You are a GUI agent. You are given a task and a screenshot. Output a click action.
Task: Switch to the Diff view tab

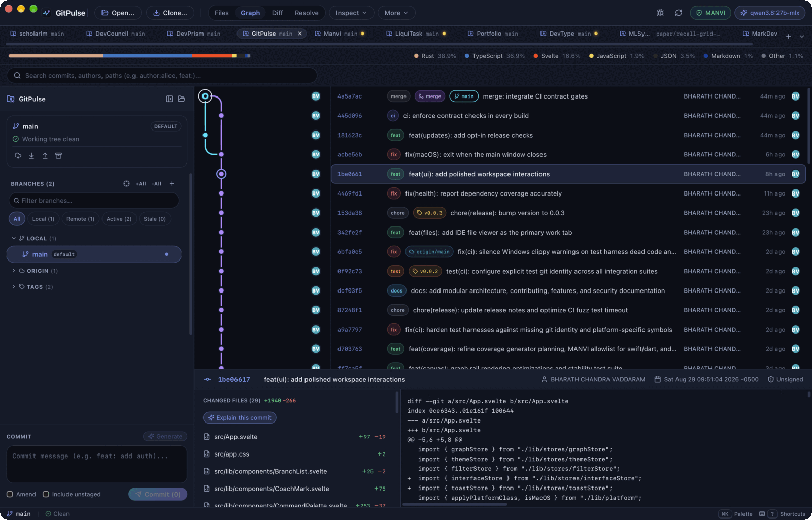click(x=277, y=13)
